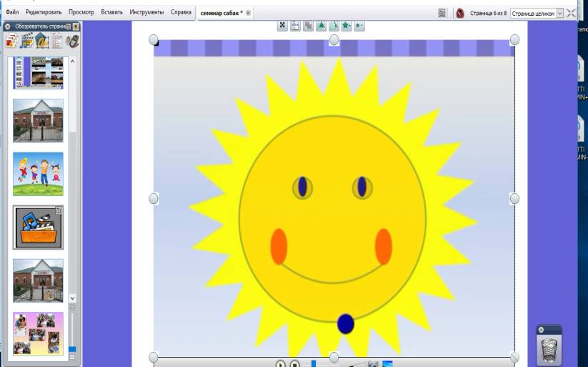Click the page layout icon in top bar
The width and height of the screenshot is (588, 367).
click(443, 13)
